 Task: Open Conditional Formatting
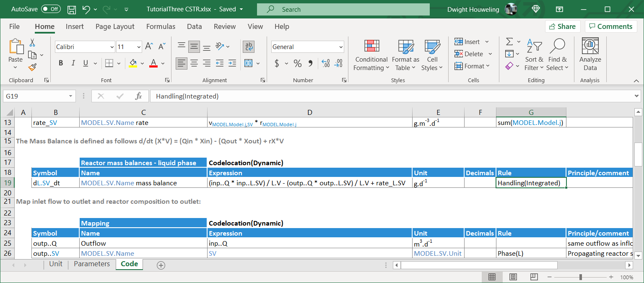click(371, 55)
